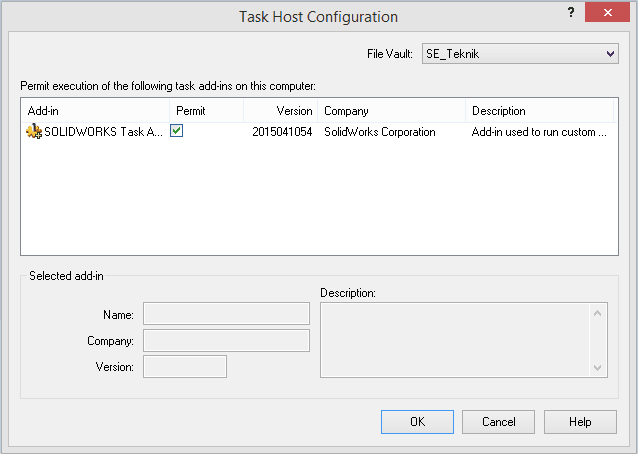Click the Company text field
Image resolution: width=638 pixels, height=454 pixels.
tap(226, 341)
